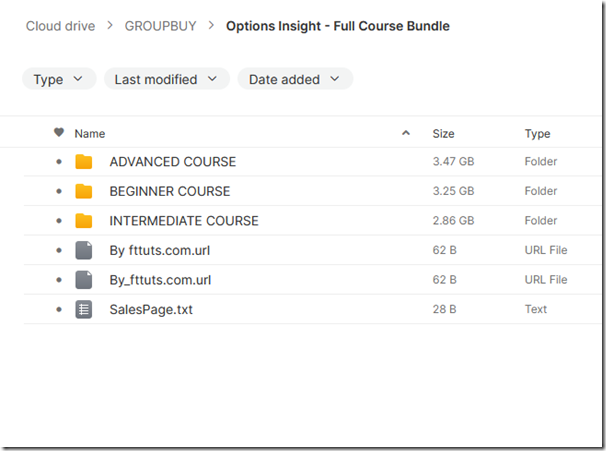
Task: Click the INTERMEDIATE COURSE folder icon
Action: 83,221
